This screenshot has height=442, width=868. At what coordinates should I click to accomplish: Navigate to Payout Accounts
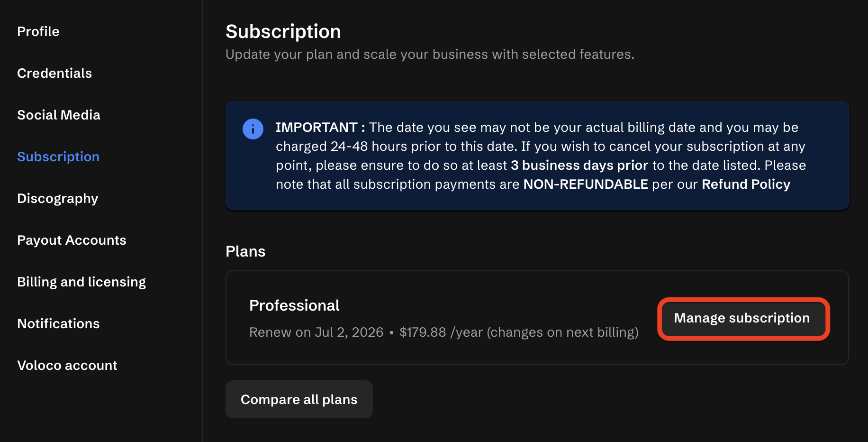[x=72, y=240]
